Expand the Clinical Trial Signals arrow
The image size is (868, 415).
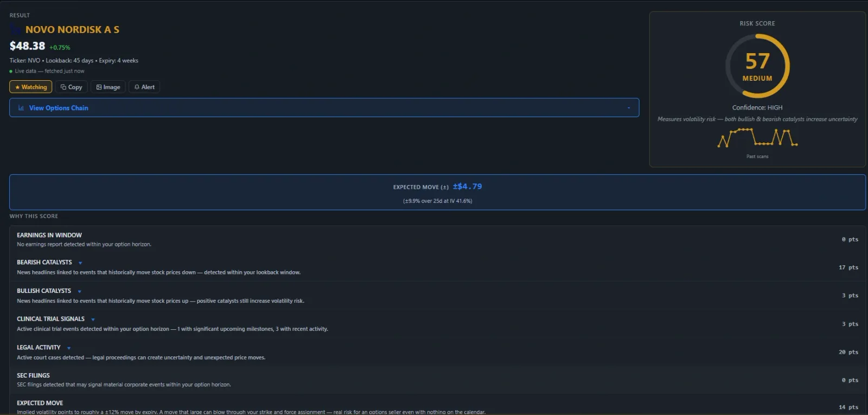click(93, 320)
